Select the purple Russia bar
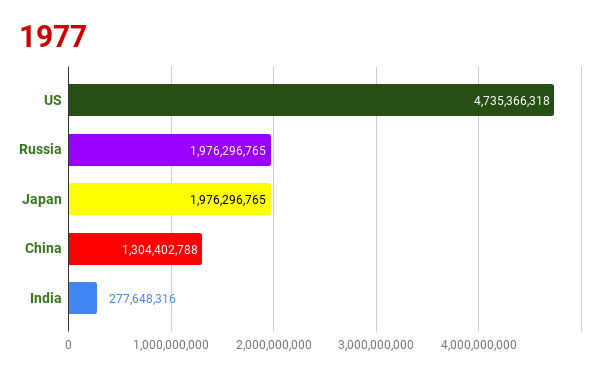The image size is (600, 371). point(170,150)
